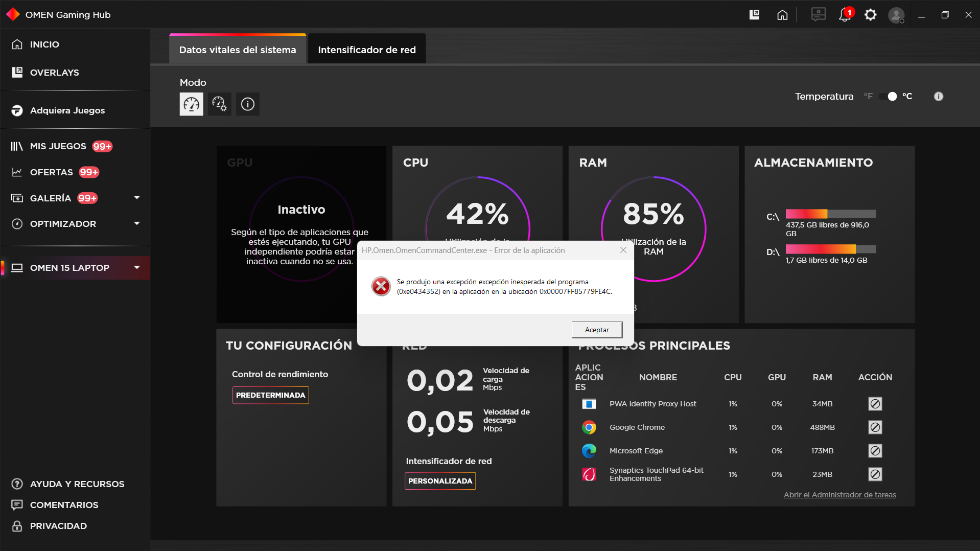This screenshot has height=551, width=980.
Task: Click Aceptar in the error dialog
Action: click(x=597, y=330)
